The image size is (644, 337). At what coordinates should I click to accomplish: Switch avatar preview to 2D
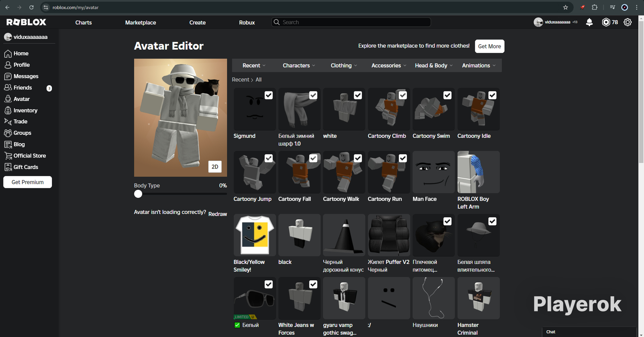215,166
